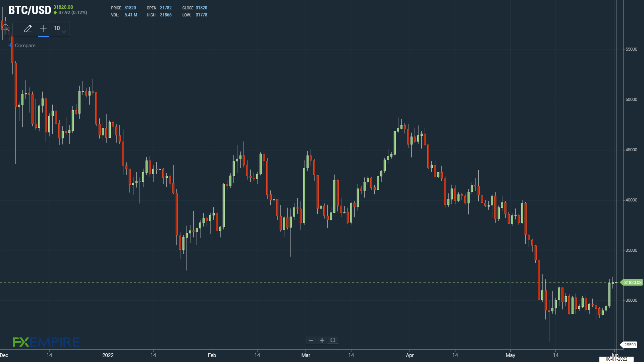Zoom in with the plus button
This screenshot has height=362, width=644.
tap(322, 340)
